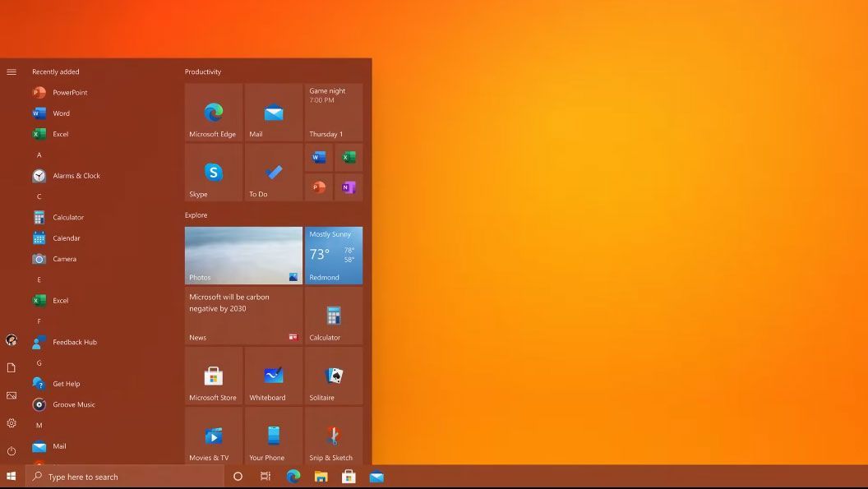
Task: Open the Pictures icon in the sidebar
Action: click(x=11, y=395)
